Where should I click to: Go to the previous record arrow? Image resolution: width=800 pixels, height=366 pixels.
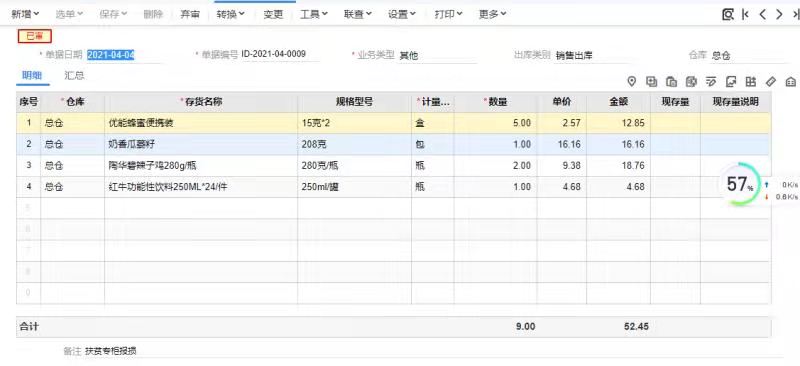click(x=763, y=14)
